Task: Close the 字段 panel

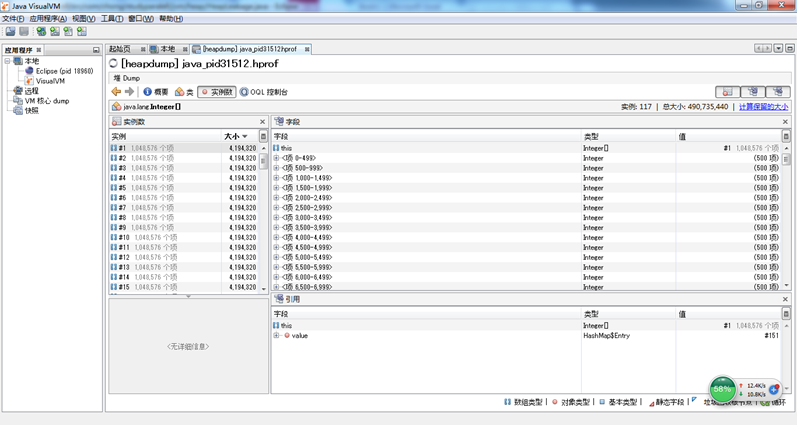Action: tap(785, 122)
